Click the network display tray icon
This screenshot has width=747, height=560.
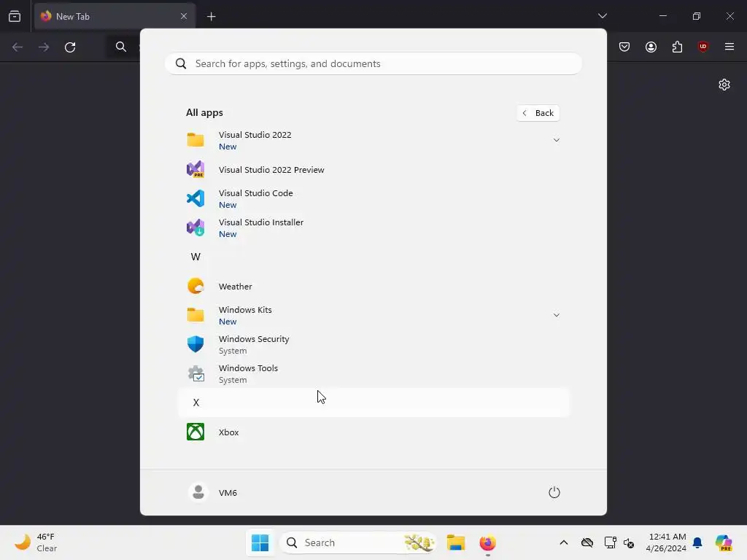tap(610, 542)
